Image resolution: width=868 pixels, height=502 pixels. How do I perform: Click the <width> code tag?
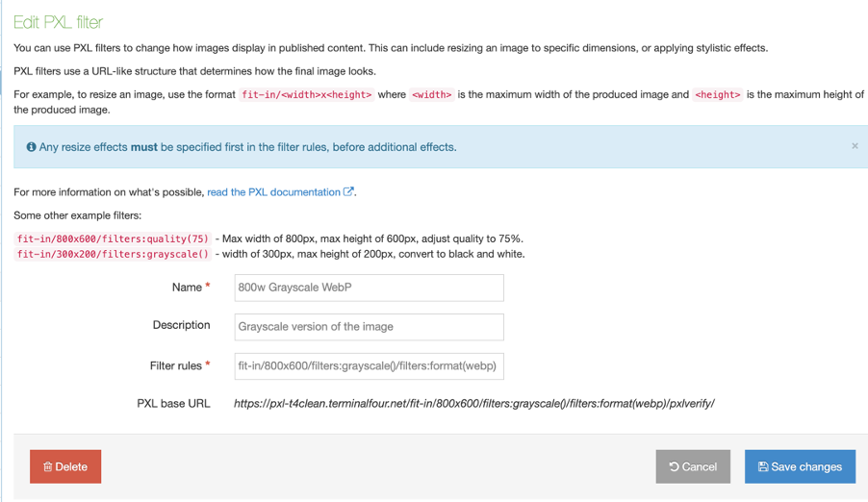(431, 95)
